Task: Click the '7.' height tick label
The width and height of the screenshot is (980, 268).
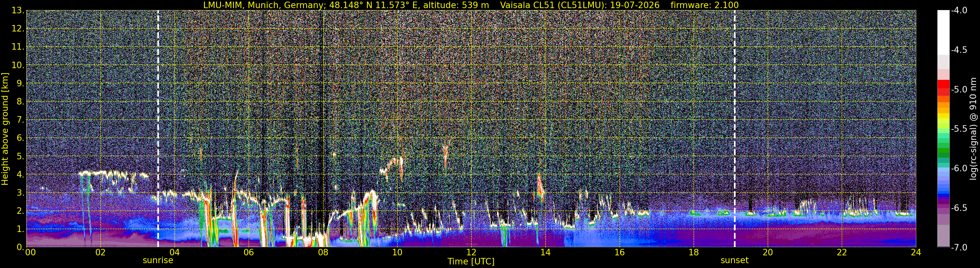Action: pyautogui.click(x=20, y=120)
